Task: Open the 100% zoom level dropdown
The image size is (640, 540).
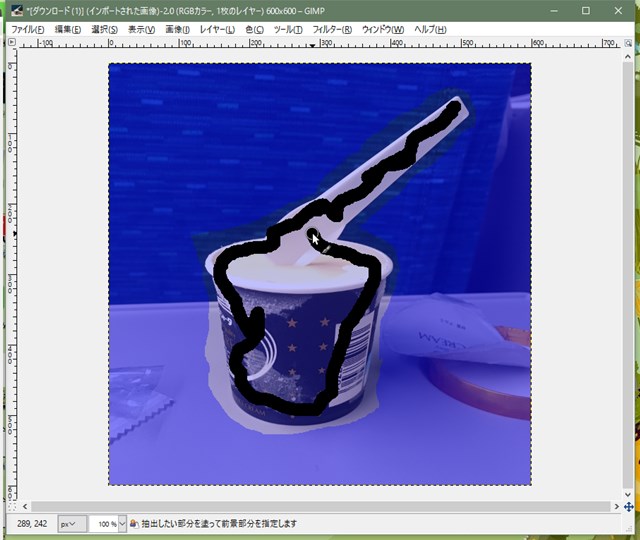Action: pyautogui.click(x=108, y=524)
